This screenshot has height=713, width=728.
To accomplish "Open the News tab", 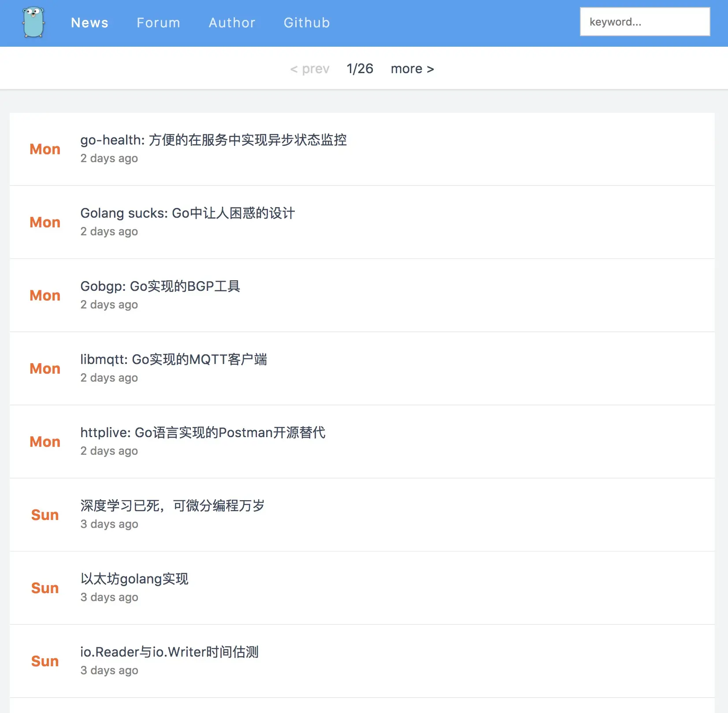I will click(89, 23).
